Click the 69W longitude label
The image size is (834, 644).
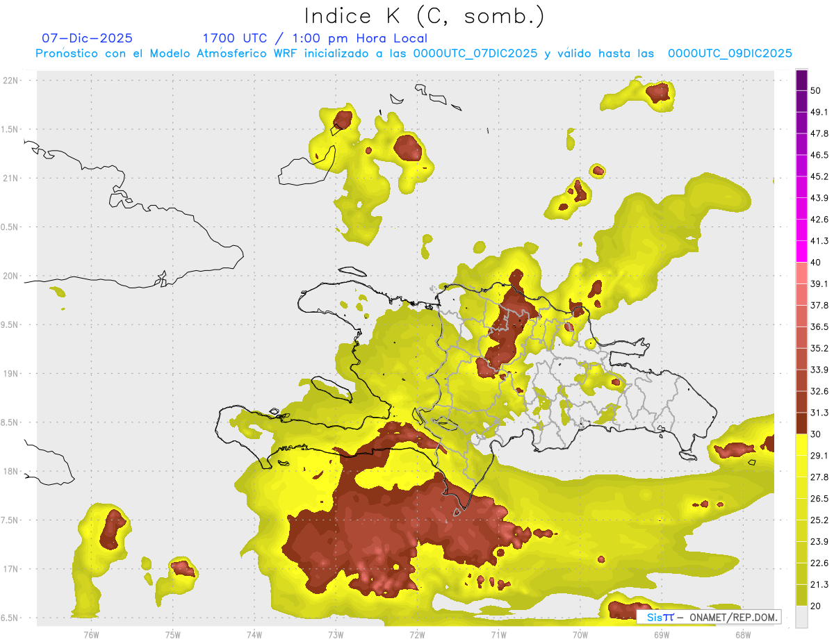click(x=662, y=634)
